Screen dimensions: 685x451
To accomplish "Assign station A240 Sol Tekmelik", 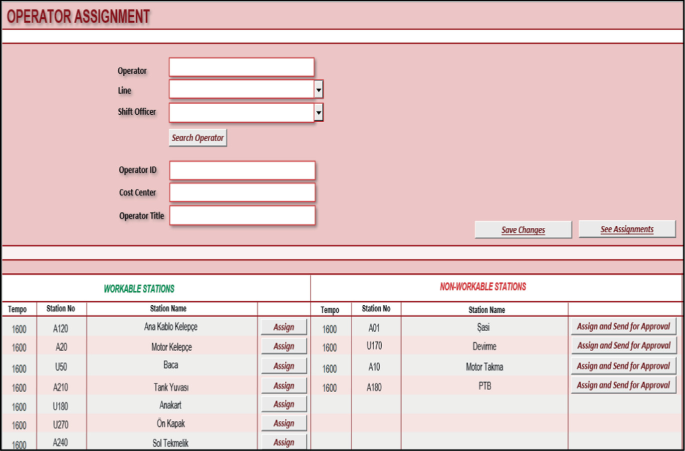I will click(x=284, y=442).
